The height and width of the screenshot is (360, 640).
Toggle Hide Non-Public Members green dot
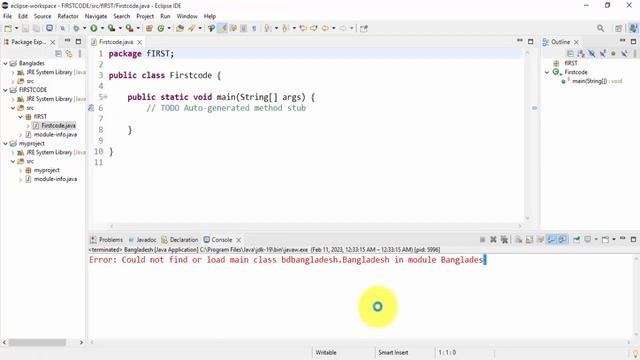pos(613,54)
